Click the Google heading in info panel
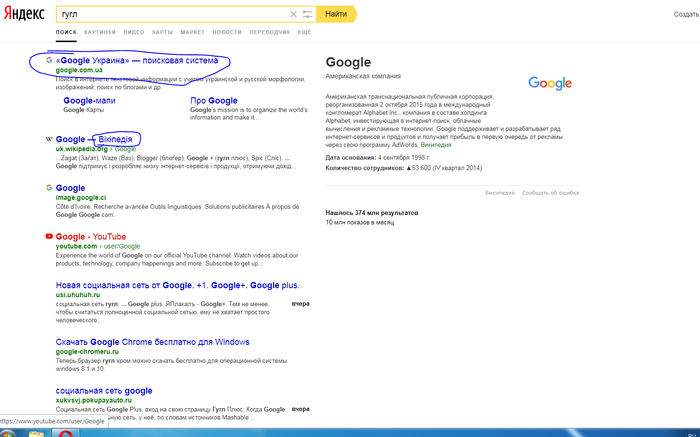This screenshot has width=700, height=437. coord(348,62)
